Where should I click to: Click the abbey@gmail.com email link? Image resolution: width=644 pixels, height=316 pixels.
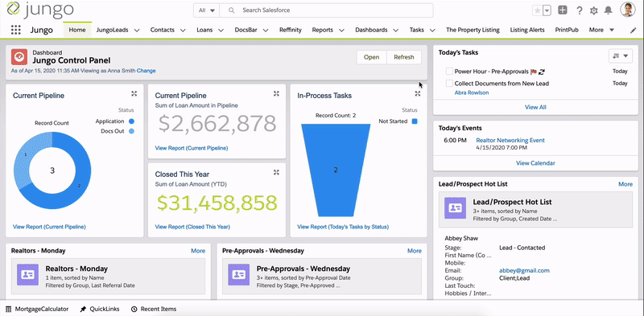[524, 270]
